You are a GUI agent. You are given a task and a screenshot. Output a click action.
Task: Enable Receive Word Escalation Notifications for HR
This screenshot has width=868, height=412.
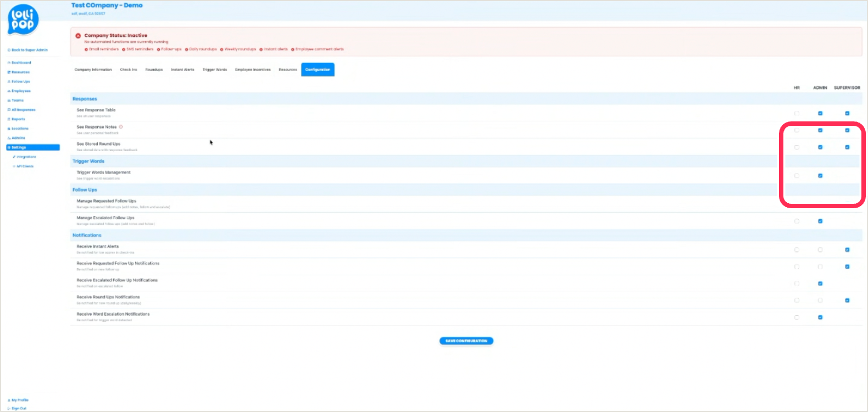[x=797, y=318]
